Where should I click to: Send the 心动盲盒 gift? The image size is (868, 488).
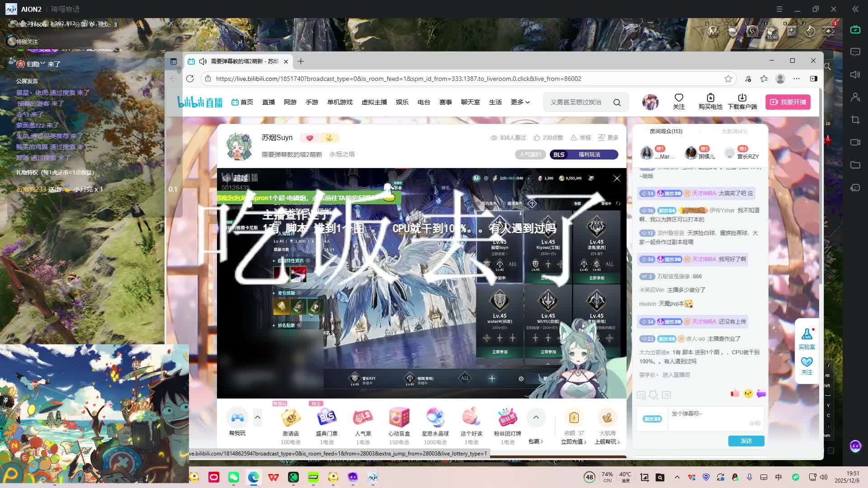coord(399,418)
